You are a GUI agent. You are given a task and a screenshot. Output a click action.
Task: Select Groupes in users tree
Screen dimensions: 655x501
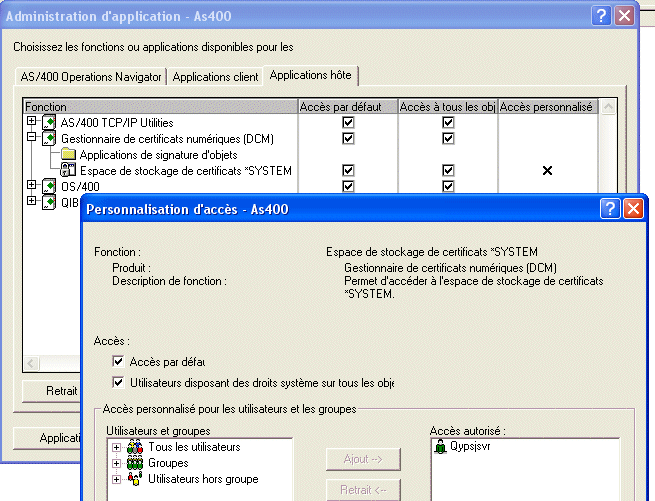(x=168, y=463)
